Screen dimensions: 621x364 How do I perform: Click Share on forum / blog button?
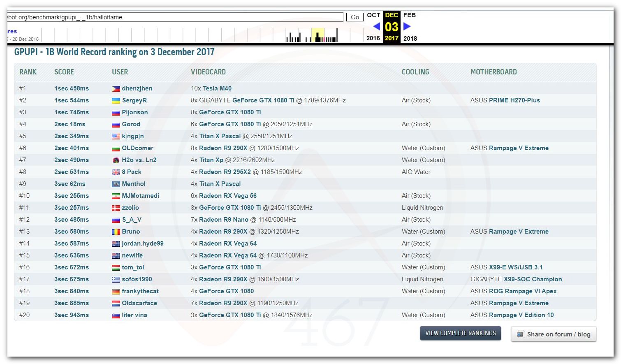[x=554, y=334]
